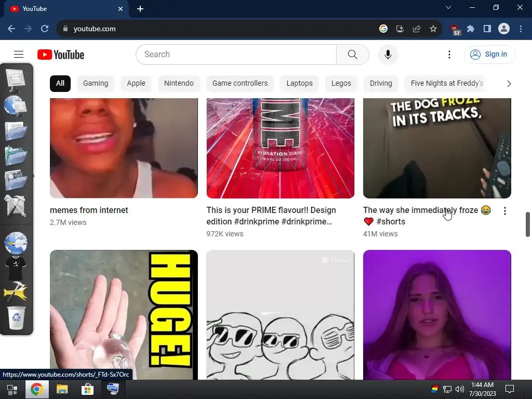This screenshot has height=399, width=532.
Task: Show more category chips with right arrow
Action: tap(509, 84)
